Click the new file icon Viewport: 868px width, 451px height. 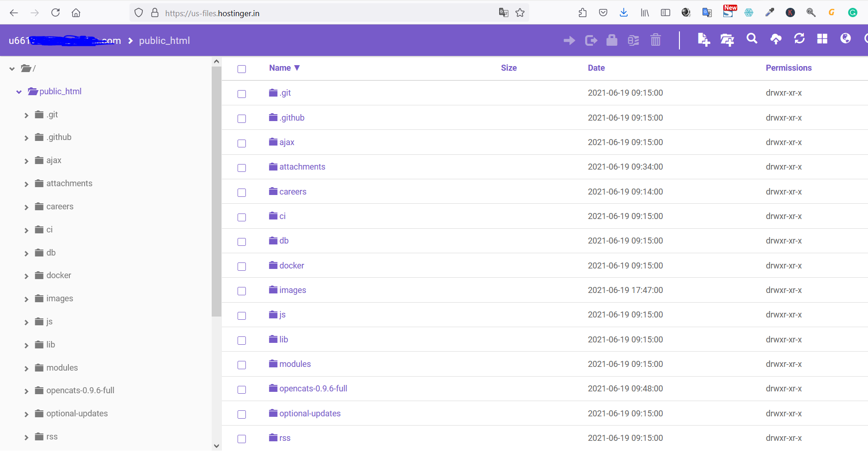point(703,40)
